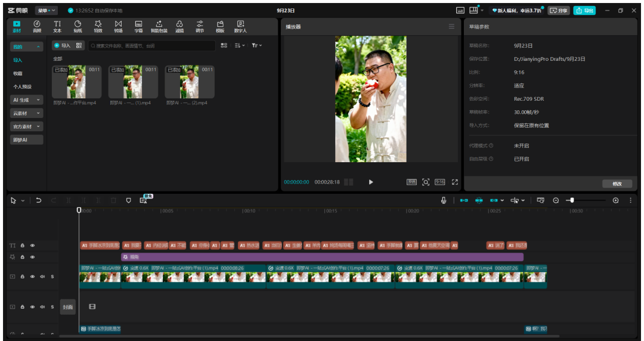This screenshot has height=341, width=644.
Task: Expand the AI 生成 section in sidebar
Action: (x=26, y=100)
